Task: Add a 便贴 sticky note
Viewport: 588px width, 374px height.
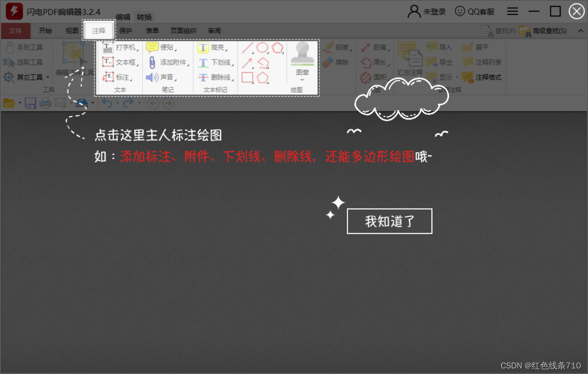Action: pyautogui.click(x=161, y=47)
